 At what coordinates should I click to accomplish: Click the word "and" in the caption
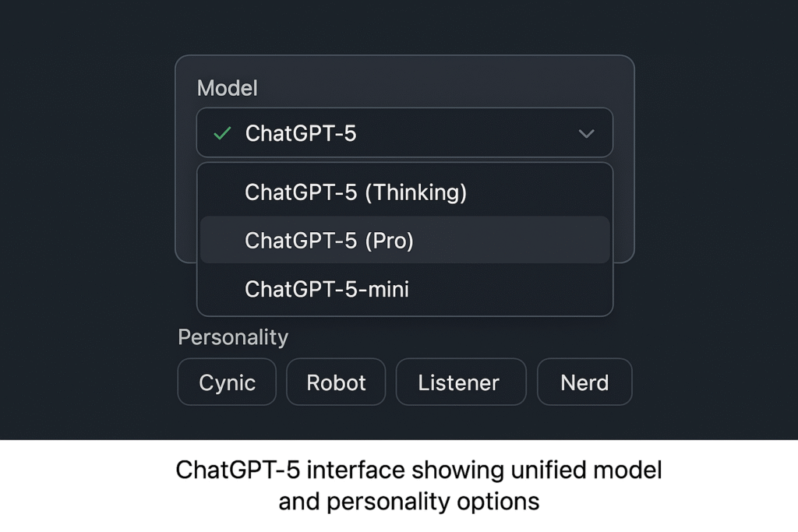299,501
